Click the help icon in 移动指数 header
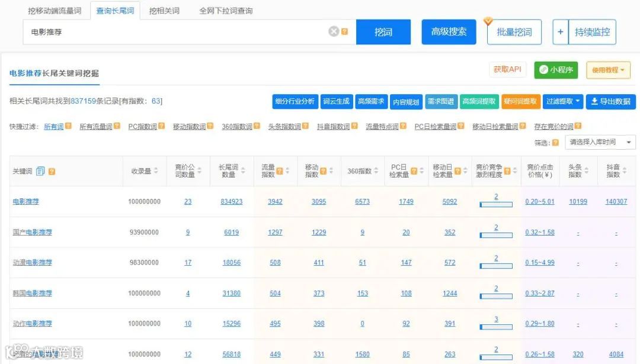640x364 pixels. pos(323,171)
